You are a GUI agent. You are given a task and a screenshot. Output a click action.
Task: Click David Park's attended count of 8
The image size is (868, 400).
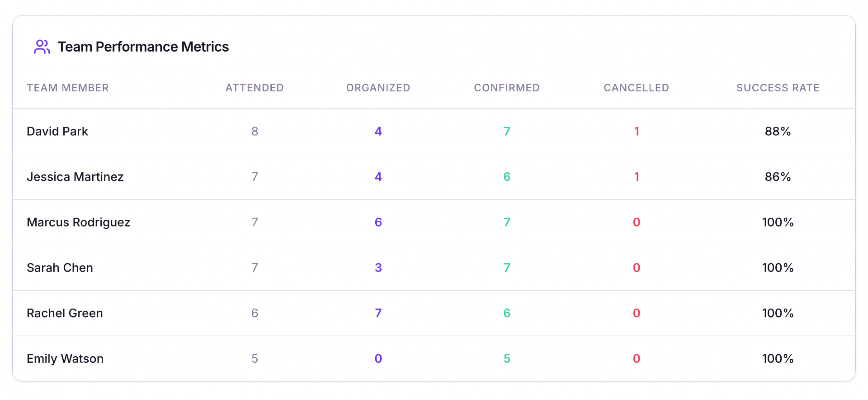[x=255, y=131]
